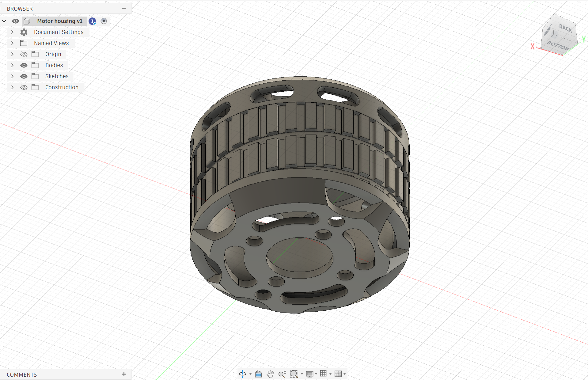Screen dimensions: 588x380
Task: Show the hidden Origin folder
Action: click(24, 54)
